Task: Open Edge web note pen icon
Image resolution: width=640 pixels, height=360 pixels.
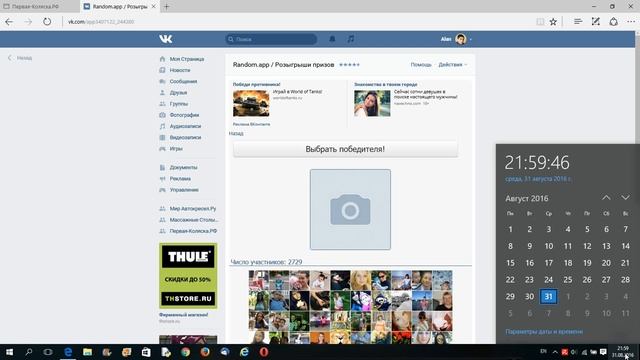Action: [x=596, y=22]
